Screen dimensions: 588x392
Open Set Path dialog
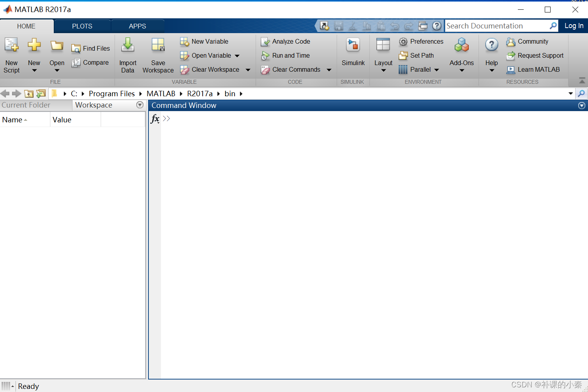(x=416, y=55)
